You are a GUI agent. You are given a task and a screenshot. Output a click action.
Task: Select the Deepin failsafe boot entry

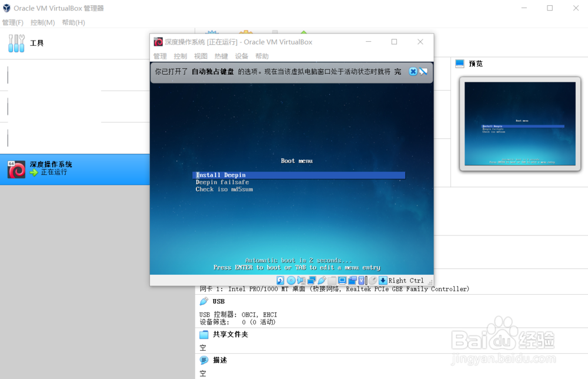tap(222, 182)
